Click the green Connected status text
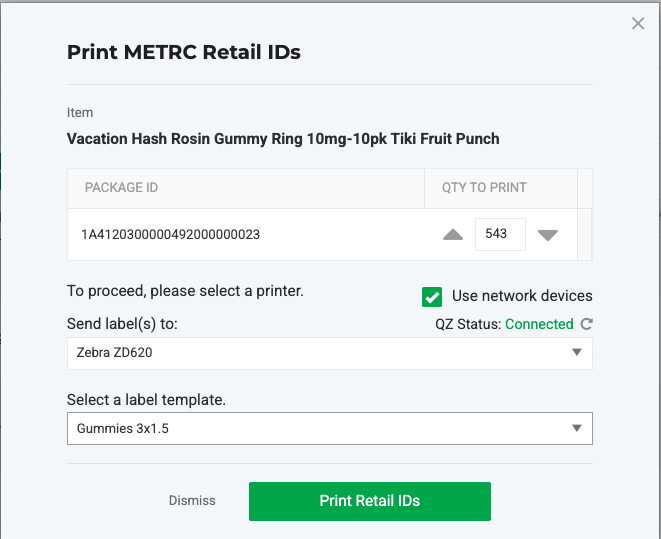Viewport: 661px width, 539px height. (x=539, y=324)
